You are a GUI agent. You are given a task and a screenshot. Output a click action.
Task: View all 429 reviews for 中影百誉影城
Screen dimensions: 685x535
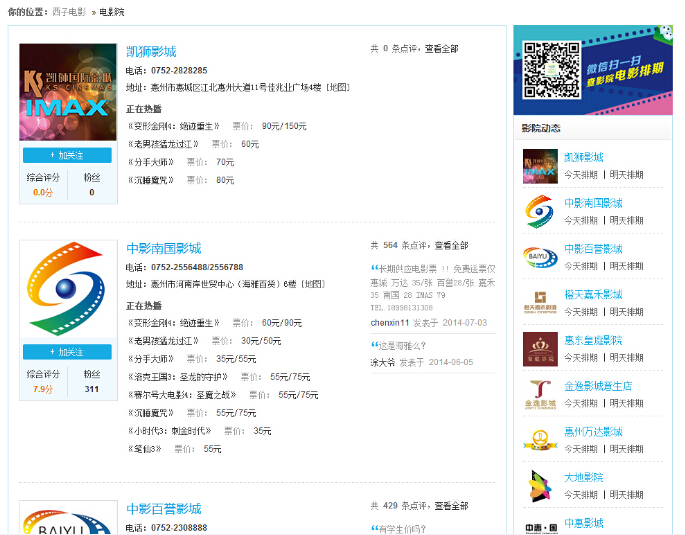pyautogui.click(x=451, y=506)
